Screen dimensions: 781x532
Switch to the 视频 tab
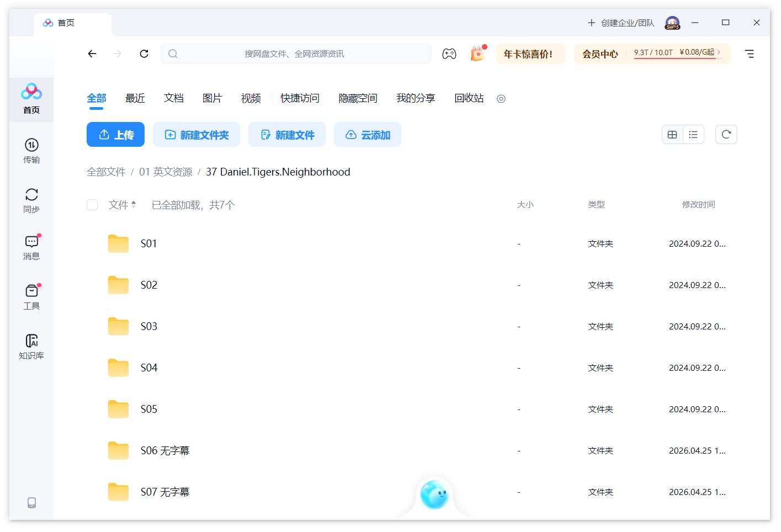pyautogui.click(x=251, y=98)
